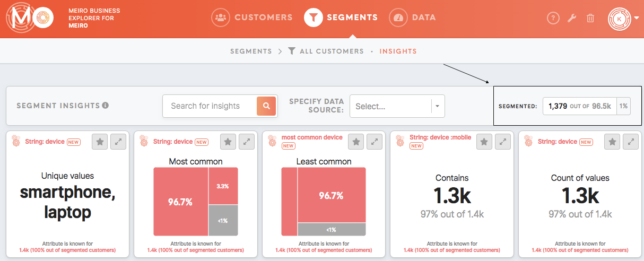Screen dimensions: 644x261
Task: Click the orange search magnifier button
Action: 267,106
